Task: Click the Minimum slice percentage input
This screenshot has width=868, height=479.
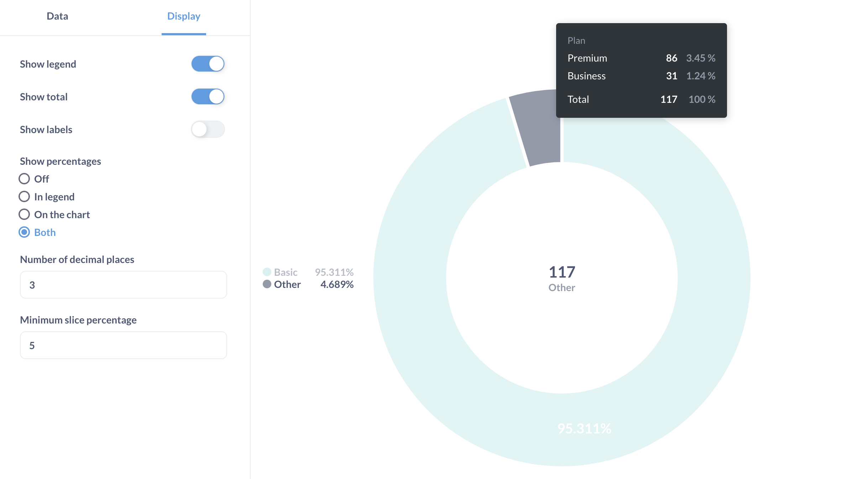Action: [x=123, y=346]
